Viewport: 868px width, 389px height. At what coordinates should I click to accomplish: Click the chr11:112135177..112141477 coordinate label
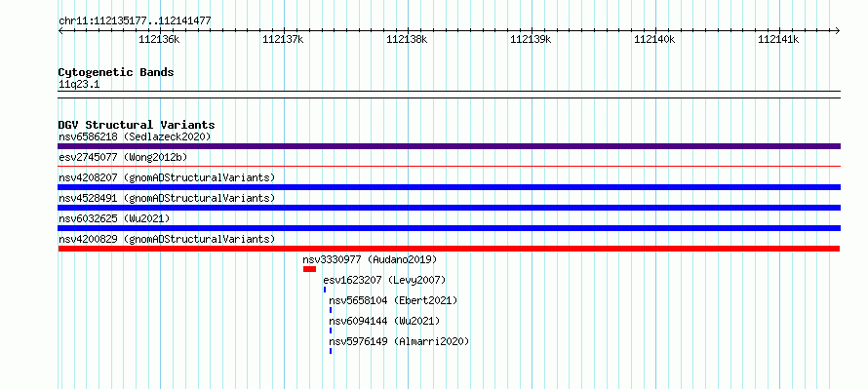[135, 21]
